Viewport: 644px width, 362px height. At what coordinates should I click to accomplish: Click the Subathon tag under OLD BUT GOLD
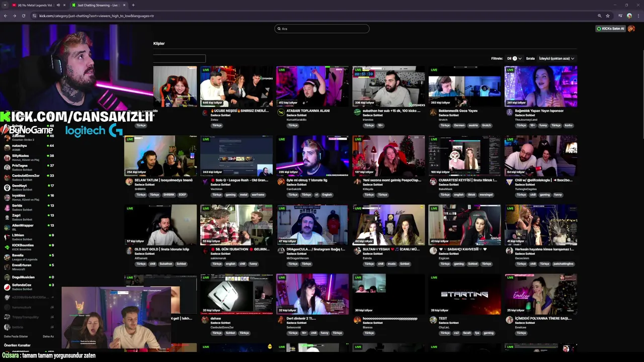pyautogui.click(x=166, y=264)
